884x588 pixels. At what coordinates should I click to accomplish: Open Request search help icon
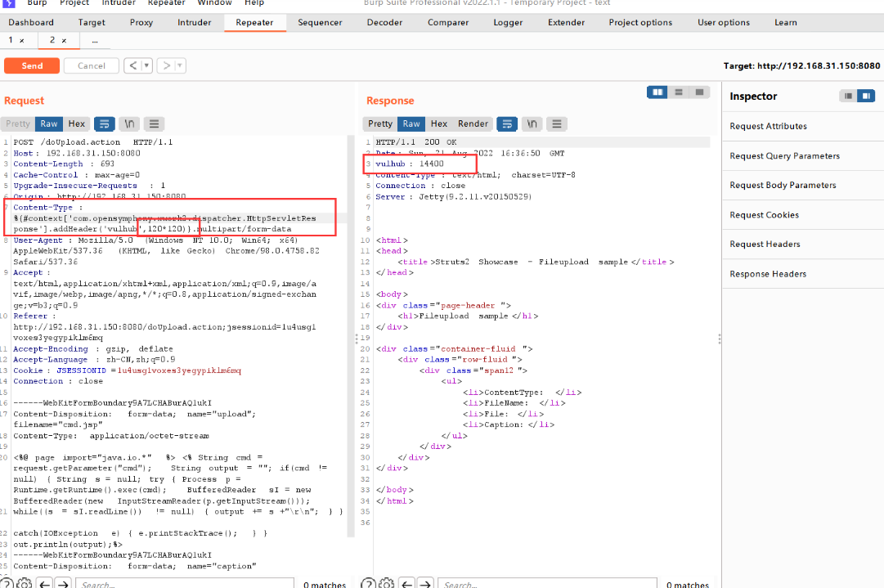pyautogui.click(x=7, y=583)
